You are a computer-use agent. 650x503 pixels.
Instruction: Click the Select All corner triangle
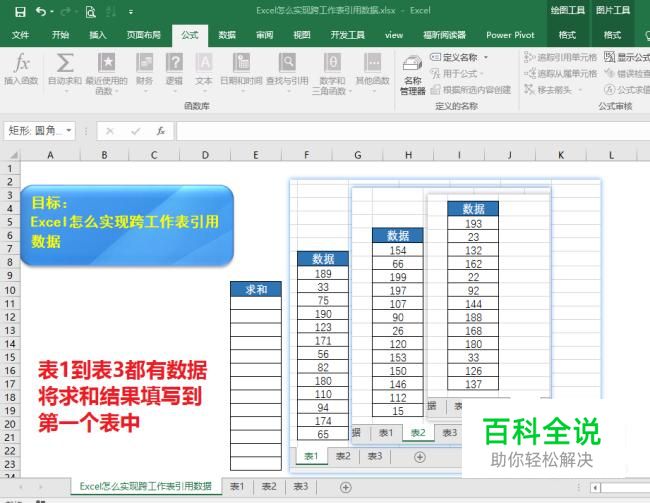pyautogui.click(x=14, y=156)
